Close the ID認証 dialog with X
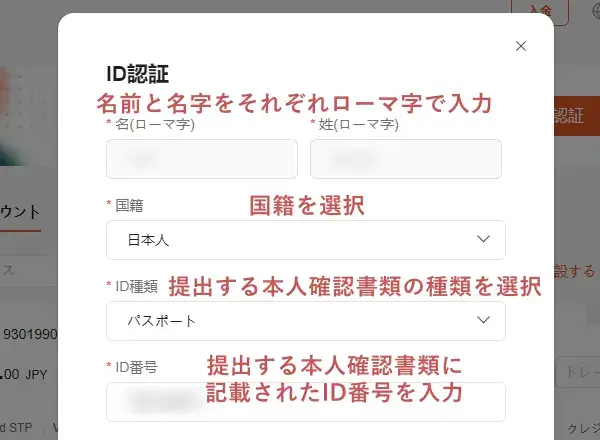The width and height of the screenshot is (600, 440). [x=521, y=46]
